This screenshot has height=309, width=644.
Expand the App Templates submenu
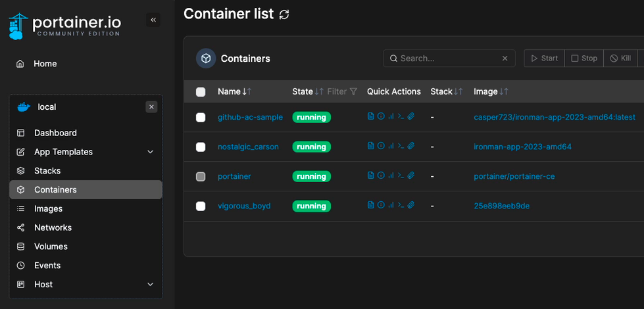click(150, 152)
